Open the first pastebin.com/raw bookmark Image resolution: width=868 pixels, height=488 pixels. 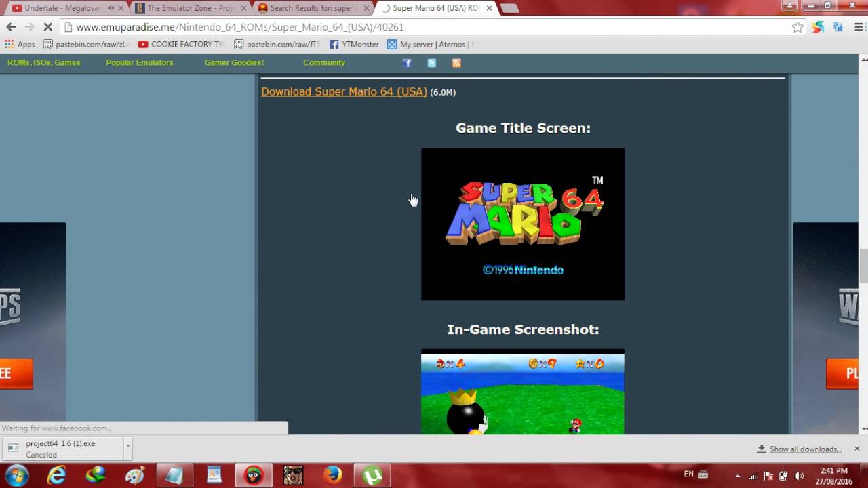pos(85,44)
